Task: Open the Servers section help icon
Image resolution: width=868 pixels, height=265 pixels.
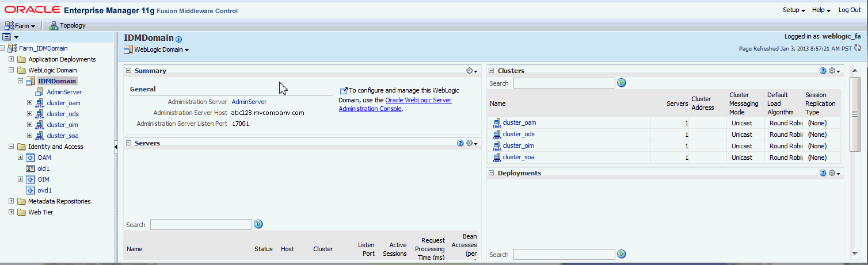Action: coord(460,143)
